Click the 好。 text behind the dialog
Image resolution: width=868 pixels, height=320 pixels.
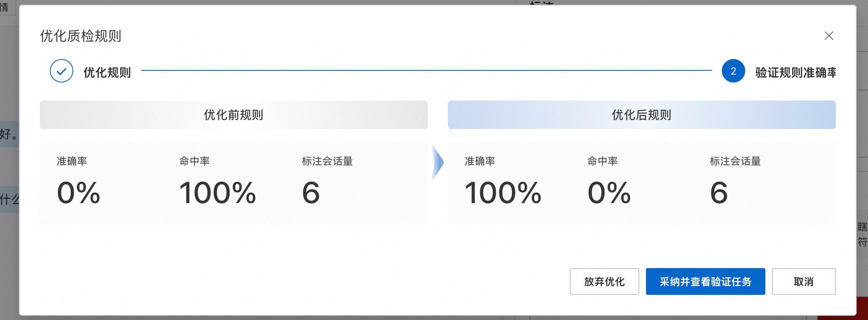(x=9, y=134)
